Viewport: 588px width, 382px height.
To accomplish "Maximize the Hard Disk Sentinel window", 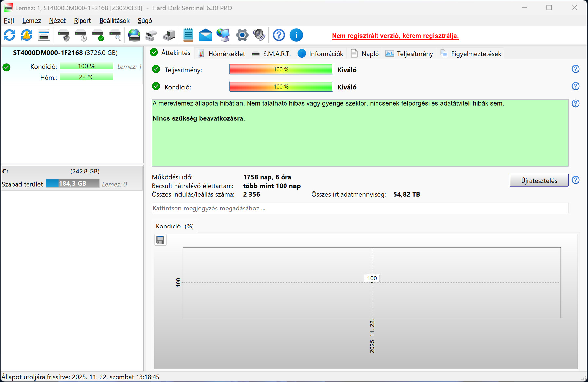I will tap(549, 8).
